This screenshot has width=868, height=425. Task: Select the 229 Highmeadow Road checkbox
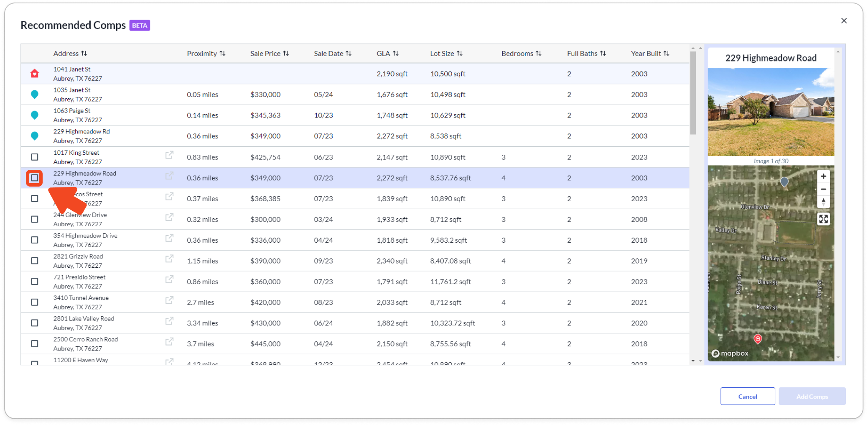(35, 178)
